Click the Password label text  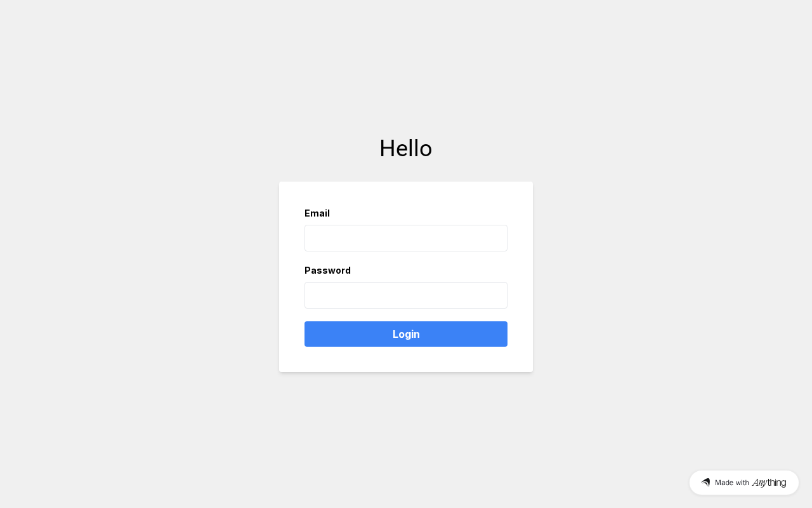pos(327,271)
